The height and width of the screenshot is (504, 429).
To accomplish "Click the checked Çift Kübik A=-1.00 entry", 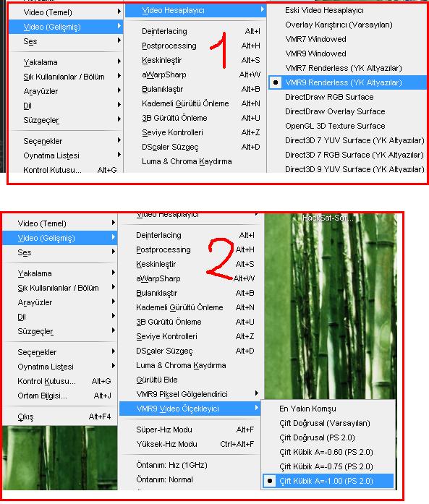I will (328, 481).
